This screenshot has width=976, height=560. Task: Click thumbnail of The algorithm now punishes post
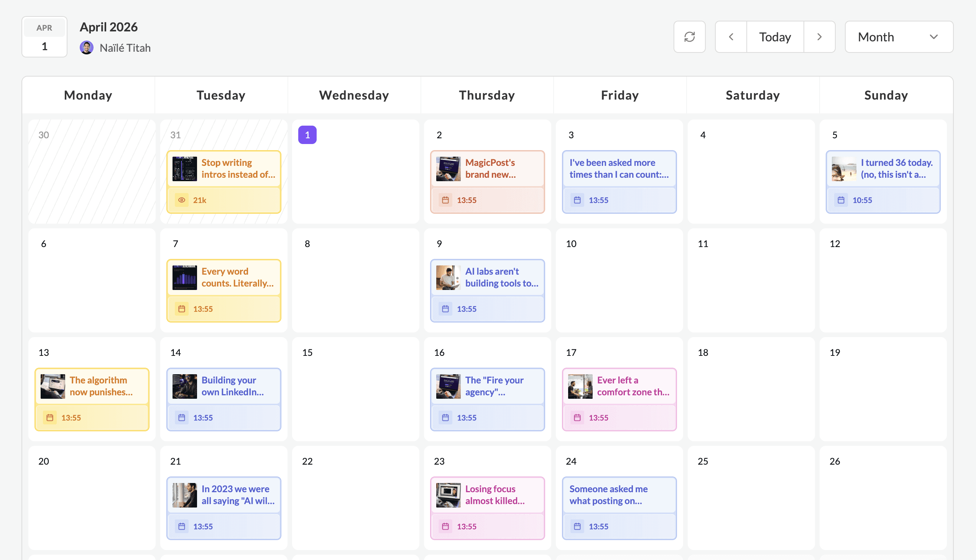coord(53,386)
